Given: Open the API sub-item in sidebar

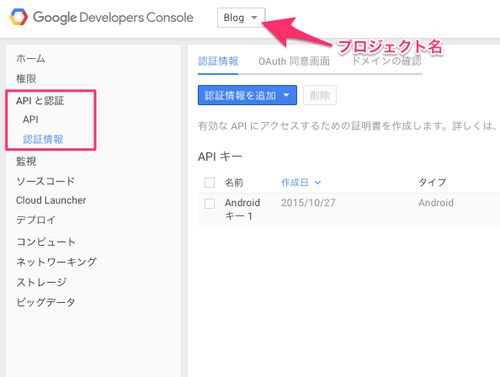Looking at the screenshot, I should [x=31, y=119].
